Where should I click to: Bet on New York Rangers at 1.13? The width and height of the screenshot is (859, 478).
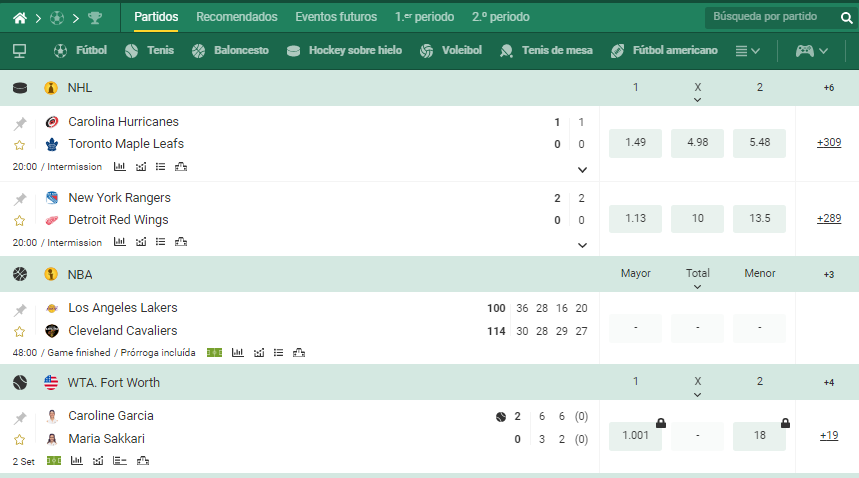click(635, 218)
